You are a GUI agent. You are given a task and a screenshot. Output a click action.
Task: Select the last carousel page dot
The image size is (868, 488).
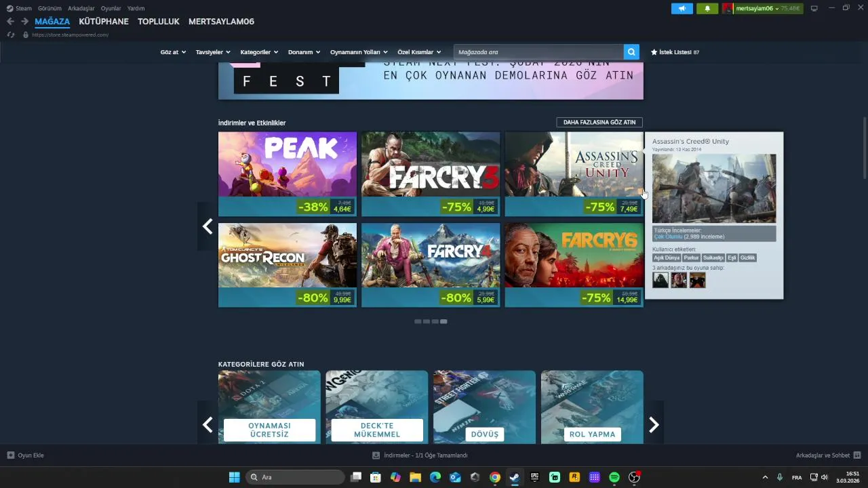point(443,321)
